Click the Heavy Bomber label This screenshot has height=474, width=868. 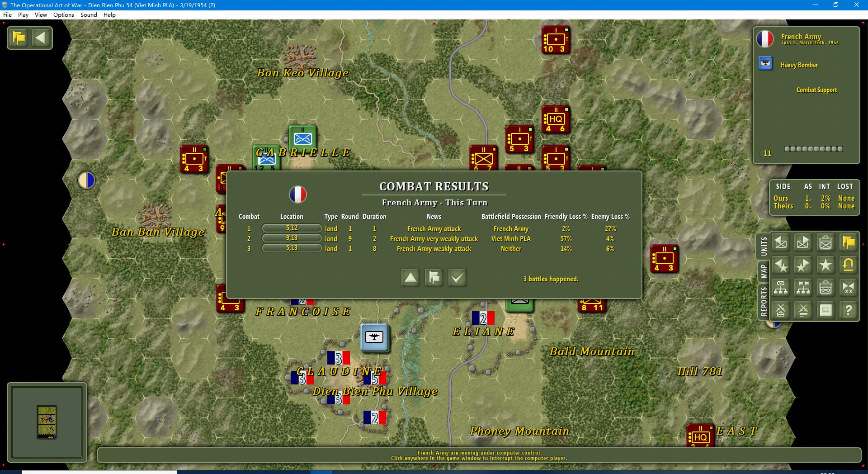(799, 65)
